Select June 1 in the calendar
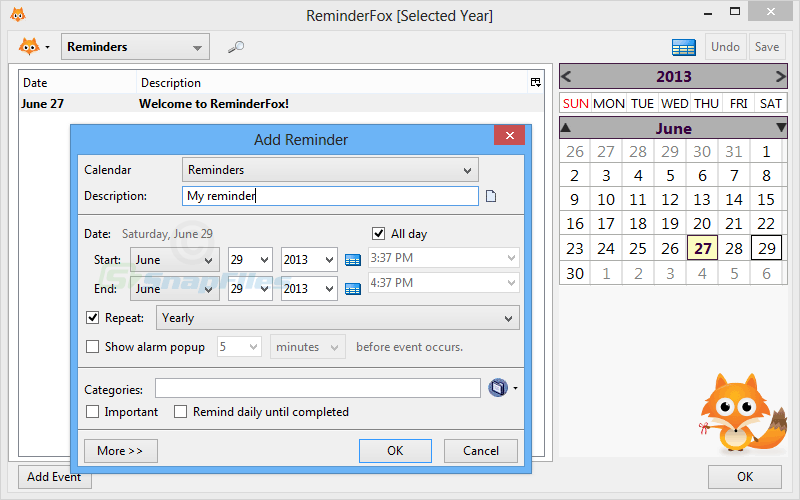This screenshot has width=800, height=500. coord(766,152)
